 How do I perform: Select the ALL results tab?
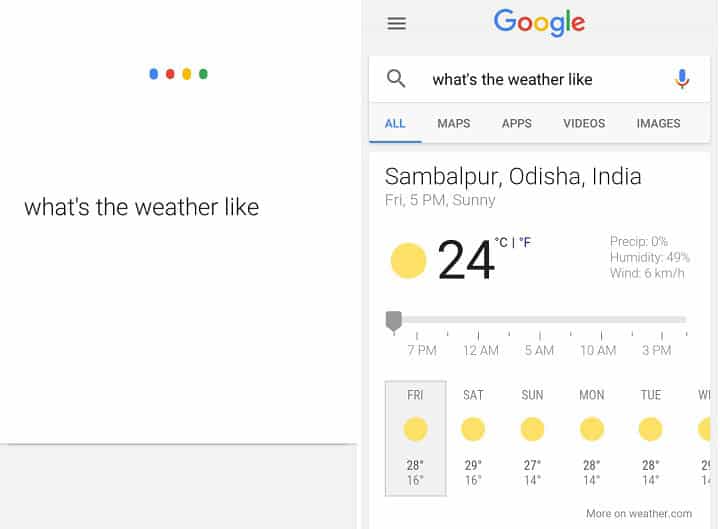tap(395, 124)
